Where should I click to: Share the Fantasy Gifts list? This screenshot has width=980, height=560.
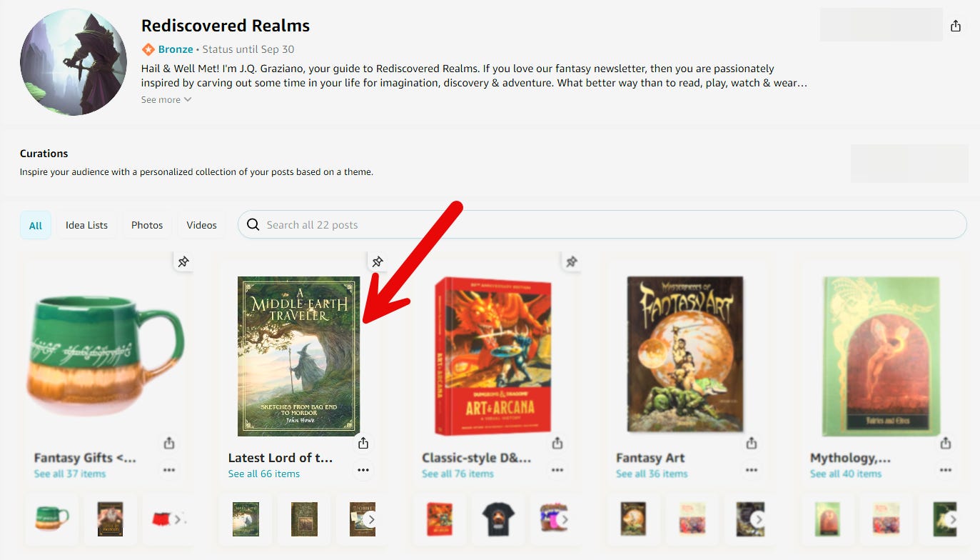click(169, 443)
